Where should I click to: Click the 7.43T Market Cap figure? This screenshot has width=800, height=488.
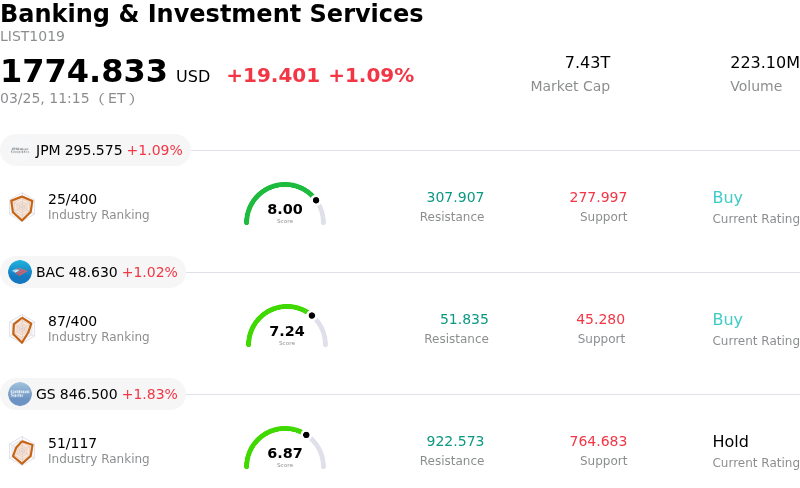pos(587,63)
